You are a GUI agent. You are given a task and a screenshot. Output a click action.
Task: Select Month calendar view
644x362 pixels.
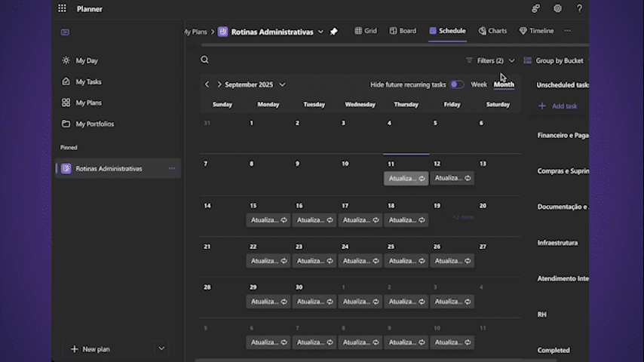click(504, 84)
